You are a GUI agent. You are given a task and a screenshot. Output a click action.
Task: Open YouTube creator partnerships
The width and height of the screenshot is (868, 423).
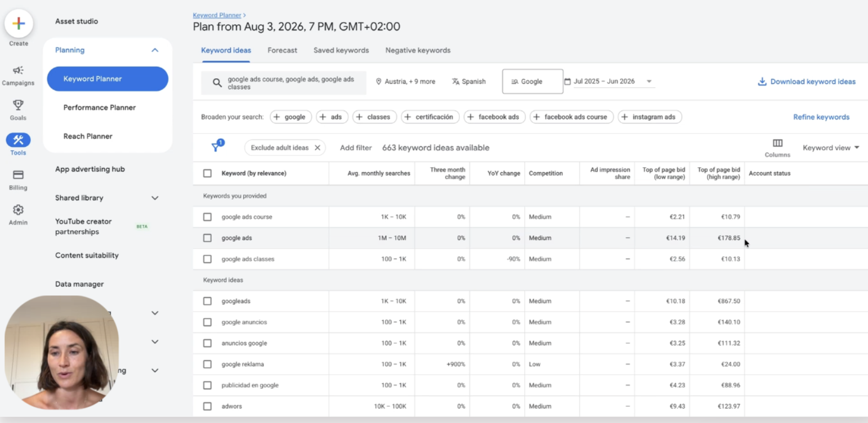point(83,227)
